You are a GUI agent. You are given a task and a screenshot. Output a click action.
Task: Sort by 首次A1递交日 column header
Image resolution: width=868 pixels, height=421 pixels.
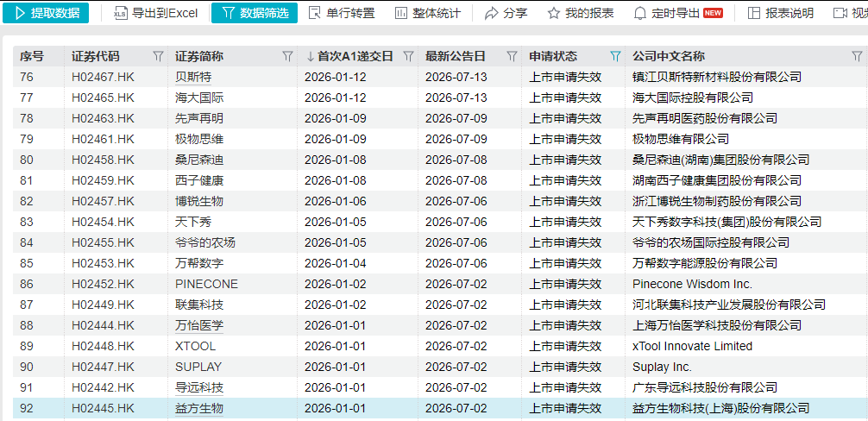click(x=349, y=56)
